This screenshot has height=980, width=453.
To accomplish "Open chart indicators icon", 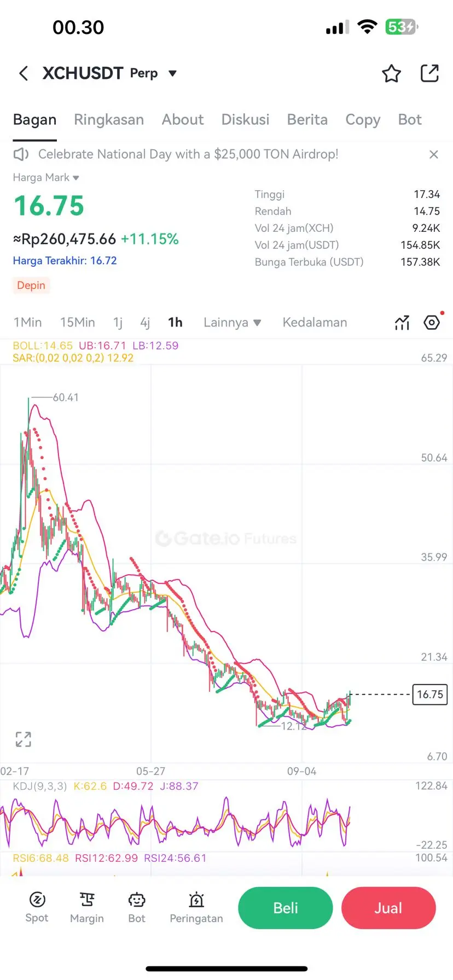I will click(402, 323).
